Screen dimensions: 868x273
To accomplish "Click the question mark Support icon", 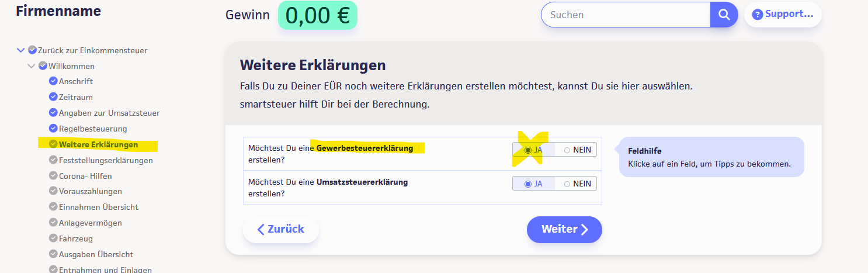I will click(757, 15).
